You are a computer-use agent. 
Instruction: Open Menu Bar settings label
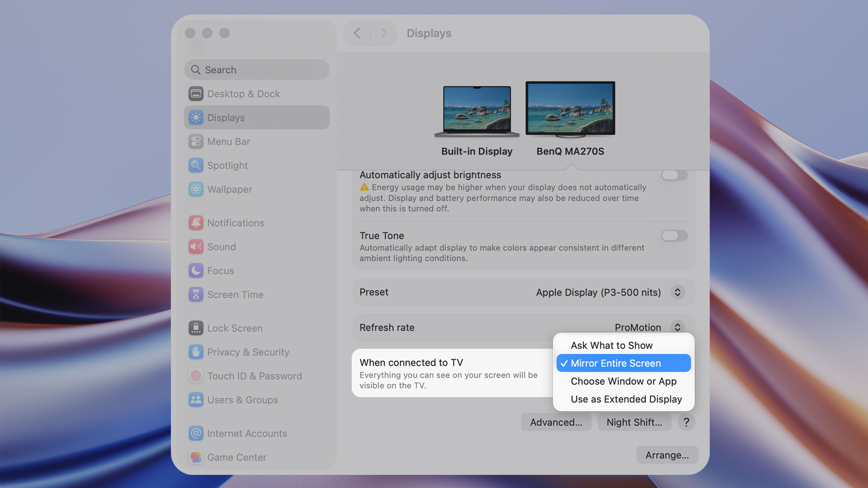[229, 141]
